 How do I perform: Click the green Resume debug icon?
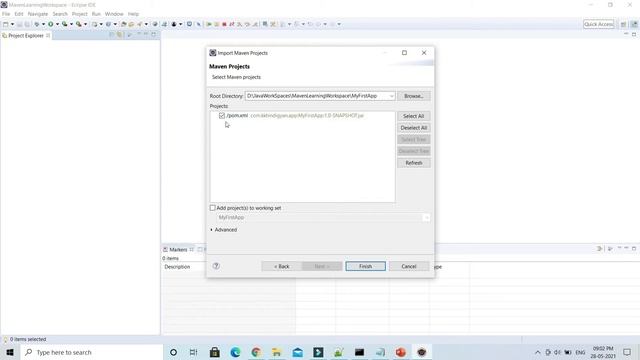coord(209,24)
